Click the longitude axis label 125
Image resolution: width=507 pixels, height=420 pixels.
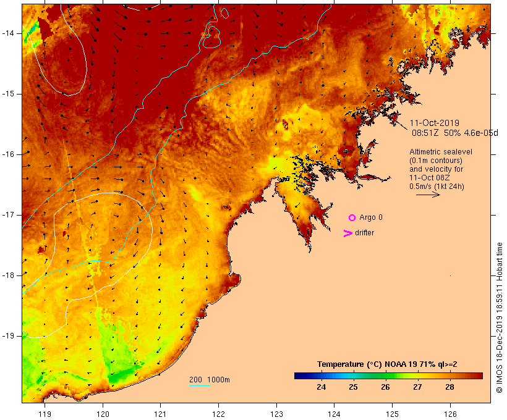392,414
